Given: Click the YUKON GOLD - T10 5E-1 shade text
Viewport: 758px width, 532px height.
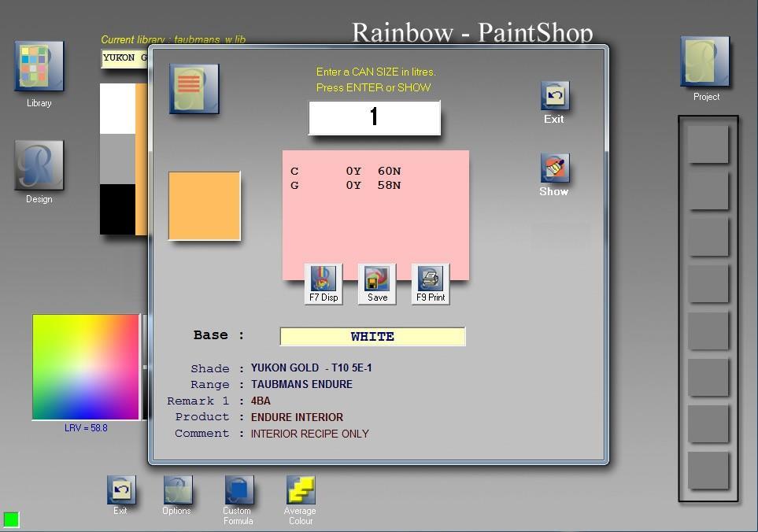Looking at the screenshot, I should click(x=312, y=368).
